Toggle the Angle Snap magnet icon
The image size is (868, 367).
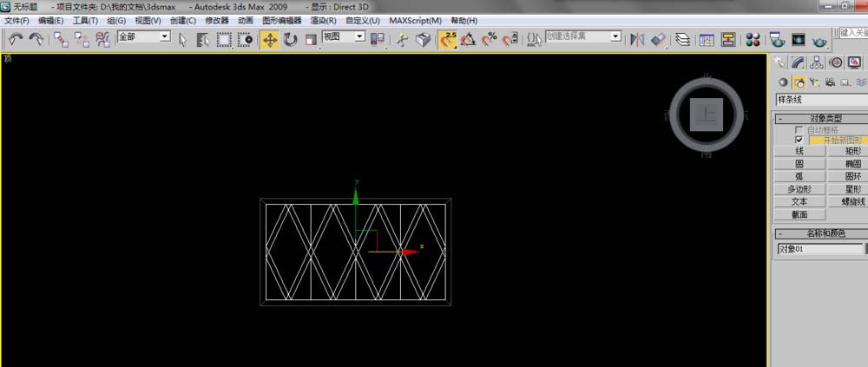[469, 39]
